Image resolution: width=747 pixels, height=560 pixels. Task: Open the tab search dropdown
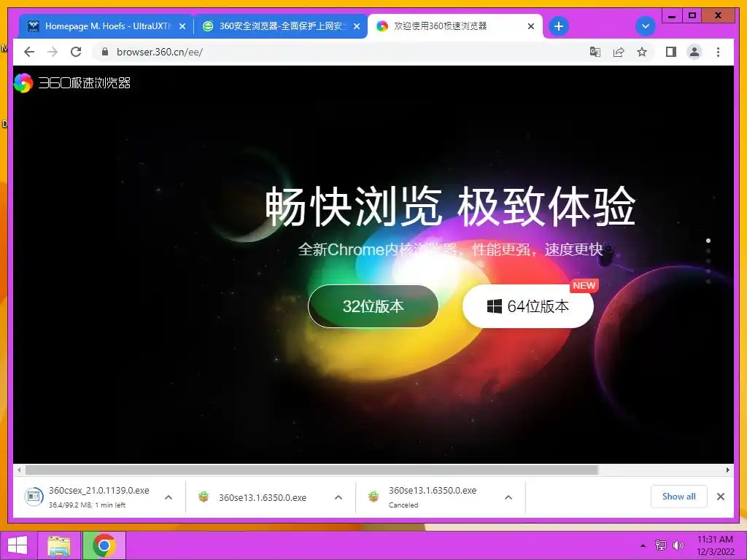pos(646,26)
